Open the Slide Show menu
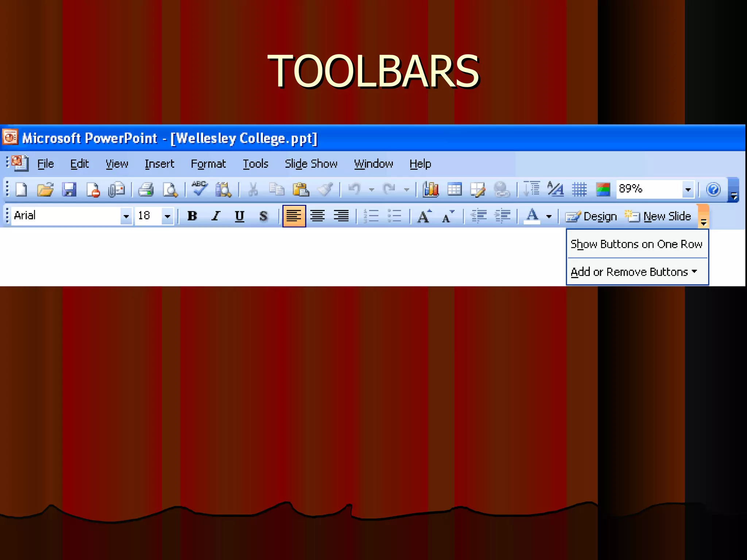 coord(311,164)
